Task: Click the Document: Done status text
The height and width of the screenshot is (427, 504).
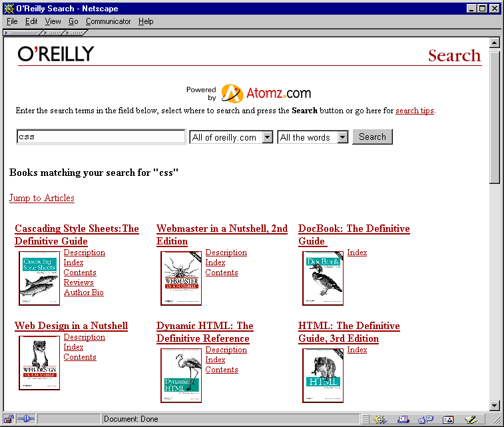Action: (130, 419)
